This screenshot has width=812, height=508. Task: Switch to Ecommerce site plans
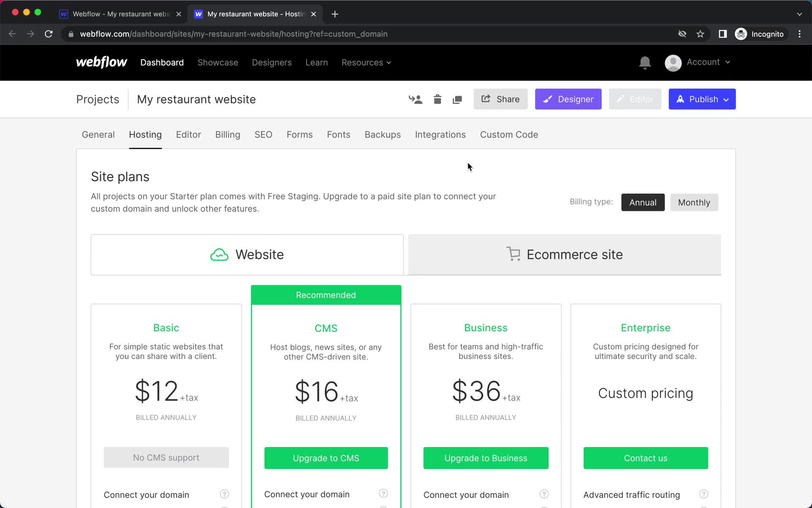pyautogui.click(x=564, y=254)
